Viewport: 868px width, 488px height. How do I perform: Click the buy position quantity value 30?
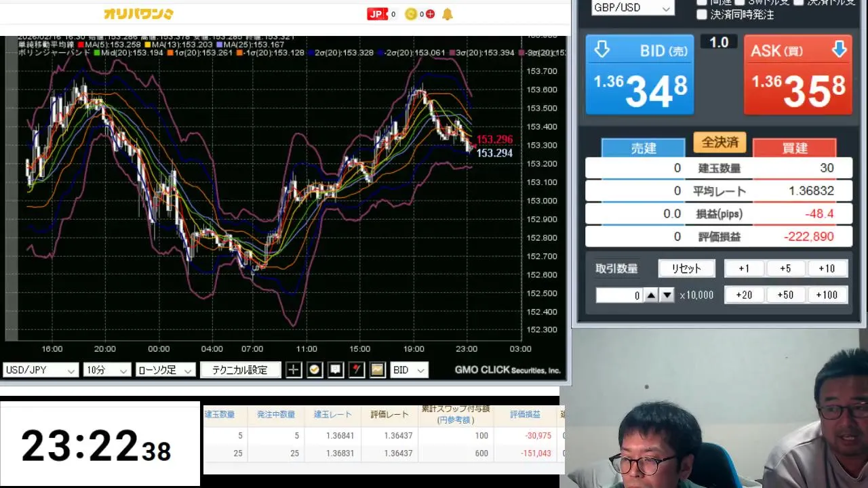click(827, 168)
